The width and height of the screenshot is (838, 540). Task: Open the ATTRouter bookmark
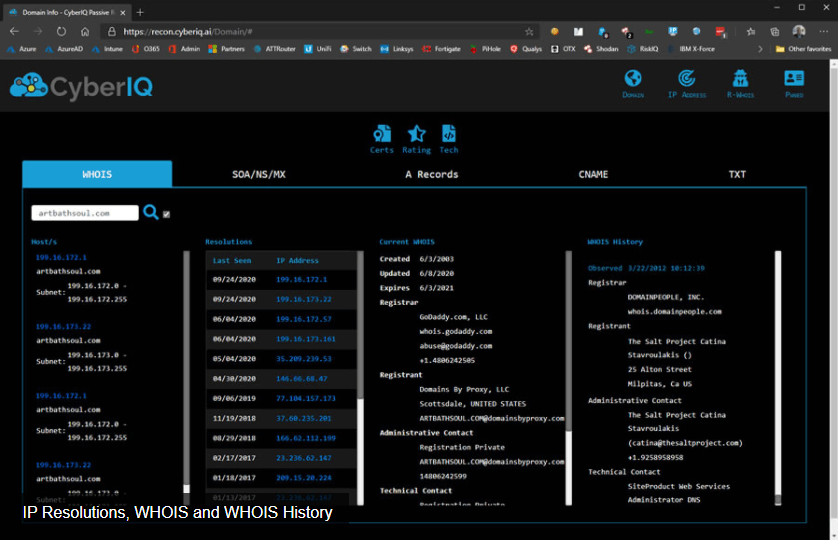[275, 49]
